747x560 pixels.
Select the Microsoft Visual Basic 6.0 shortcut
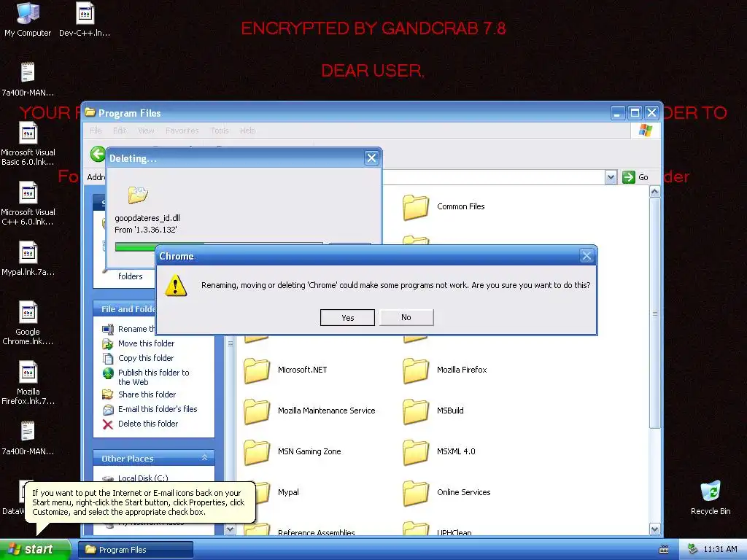coord(28,144)
